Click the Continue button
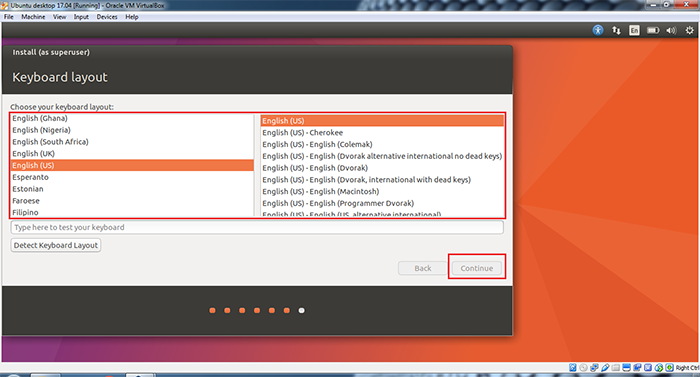This screenshot has height=377, width=700. point(477,268)
